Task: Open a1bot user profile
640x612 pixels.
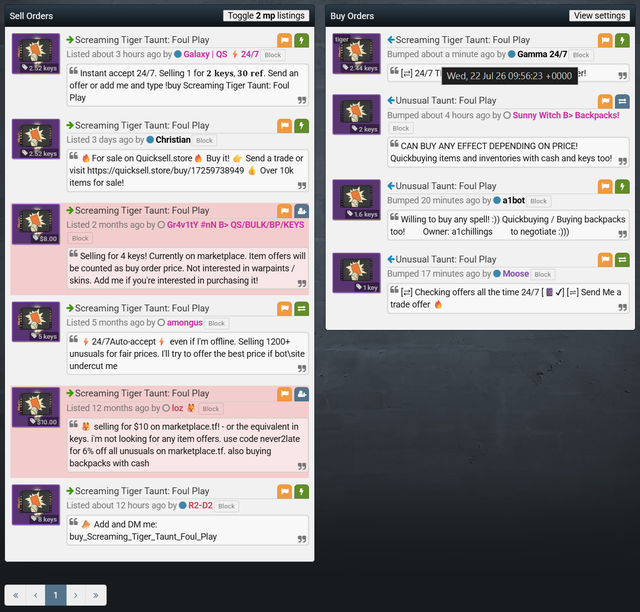Action: tap(513, 200)
